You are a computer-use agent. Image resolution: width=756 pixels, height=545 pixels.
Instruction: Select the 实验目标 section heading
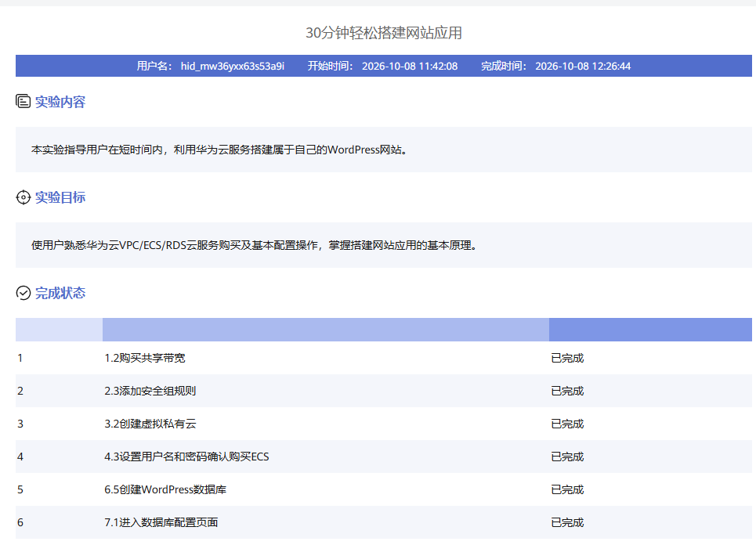click(x=60, y=197)
